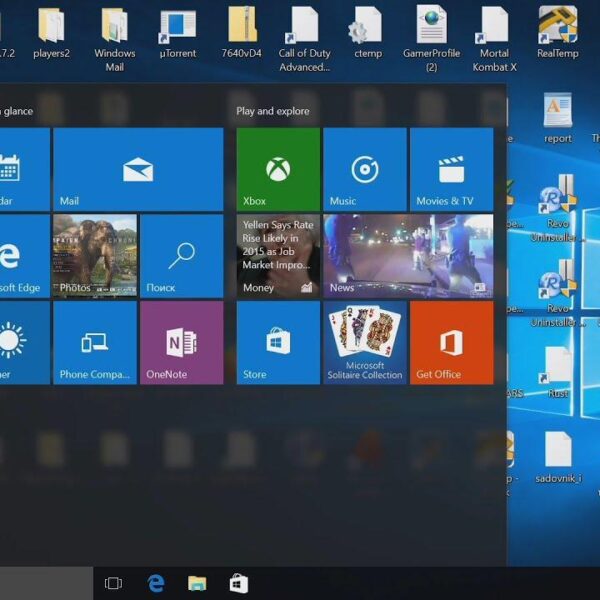Open the Store taskbar icon
This screenshot has width=600, height=600.
pyautogui.click(x=239, y=583)
